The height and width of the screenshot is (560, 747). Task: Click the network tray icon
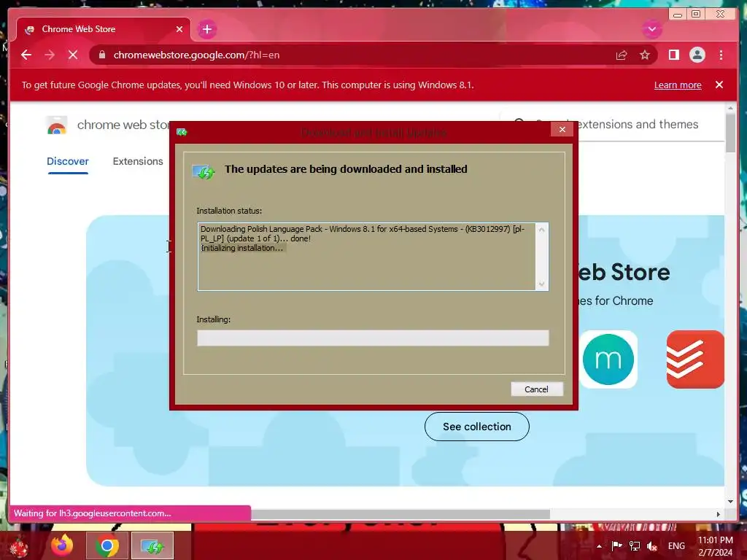635,545
